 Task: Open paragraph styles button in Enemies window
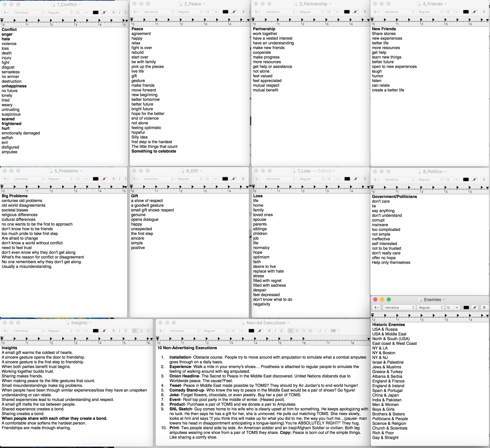[x=376, y=308]
